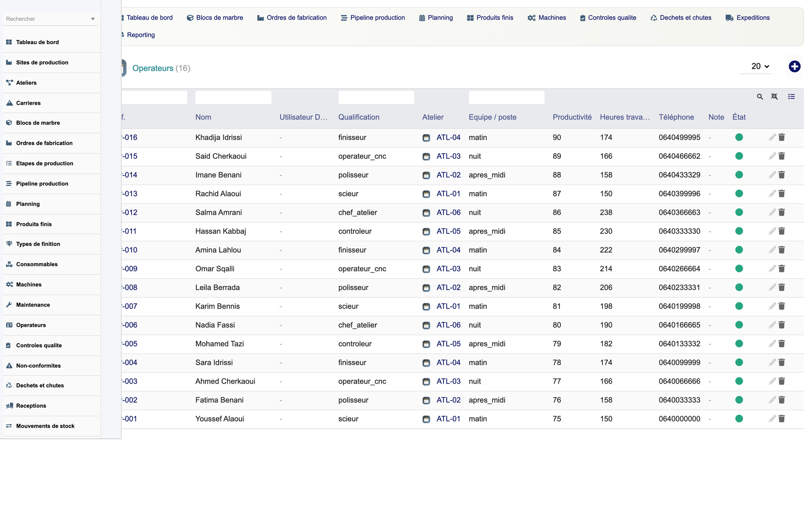Edit Hassan Kabbaj row using pencil icon
The image size is (812, 507).
[772, 231]
